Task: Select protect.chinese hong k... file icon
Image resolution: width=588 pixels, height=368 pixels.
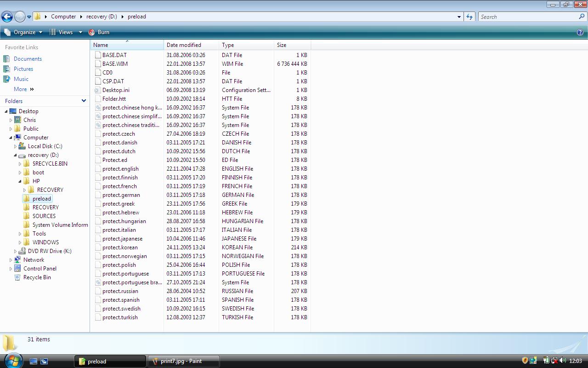Action: 97,107
